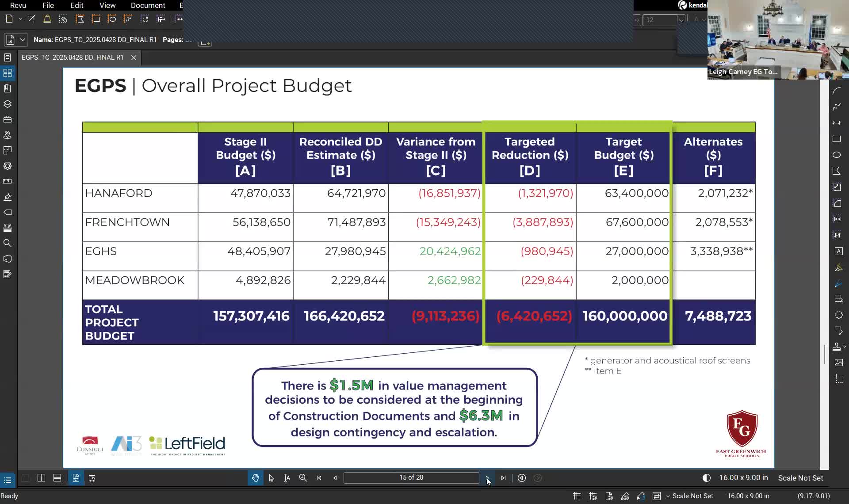849x504 pixels.
Task: Toggle snap to grid in status bar
Action: (x=593, y=496)
